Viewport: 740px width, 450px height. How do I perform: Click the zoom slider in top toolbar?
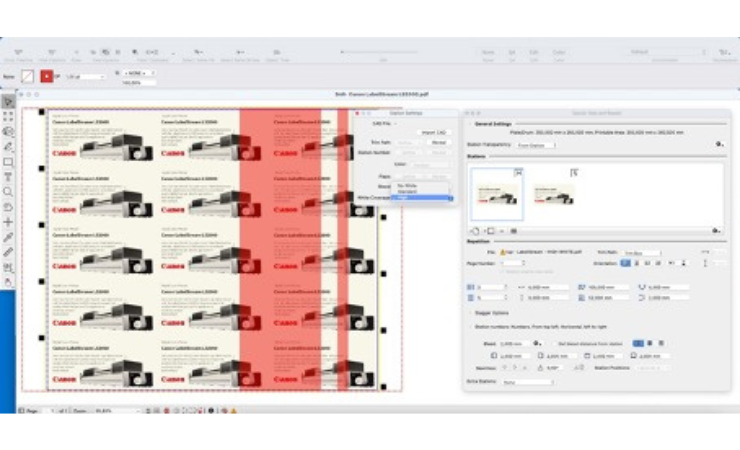pyautogui.click(x=379, y=52)
